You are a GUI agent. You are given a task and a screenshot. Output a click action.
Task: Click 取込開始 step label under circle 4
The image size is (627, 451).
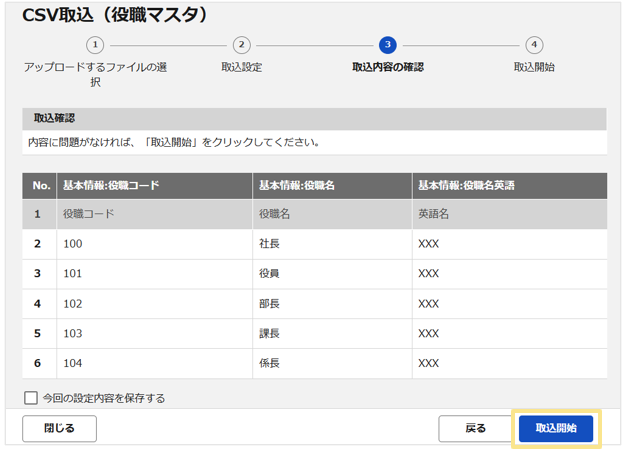[534, 67]
